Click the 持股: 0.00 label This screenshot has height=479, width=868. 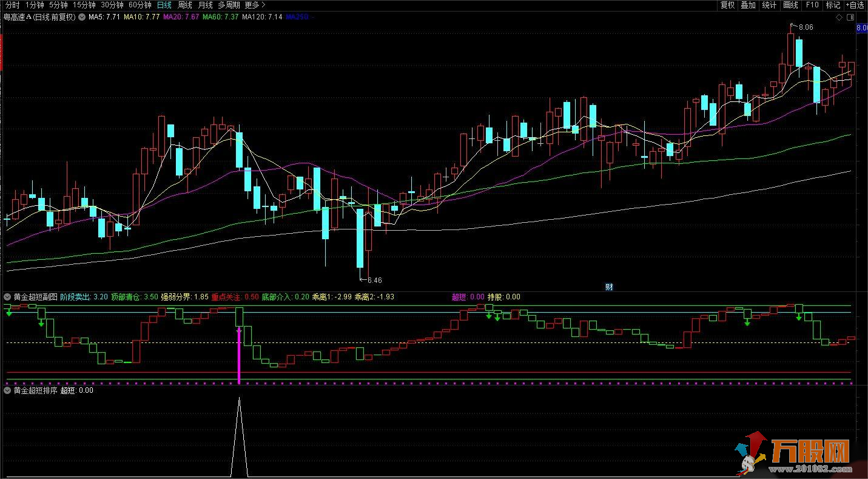[x=504, y=297]
